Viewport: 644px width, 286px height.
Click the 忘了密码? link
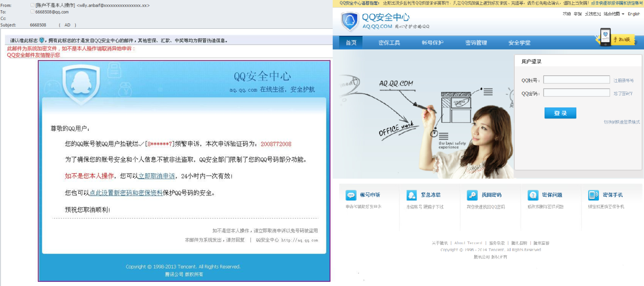(623, 93)
